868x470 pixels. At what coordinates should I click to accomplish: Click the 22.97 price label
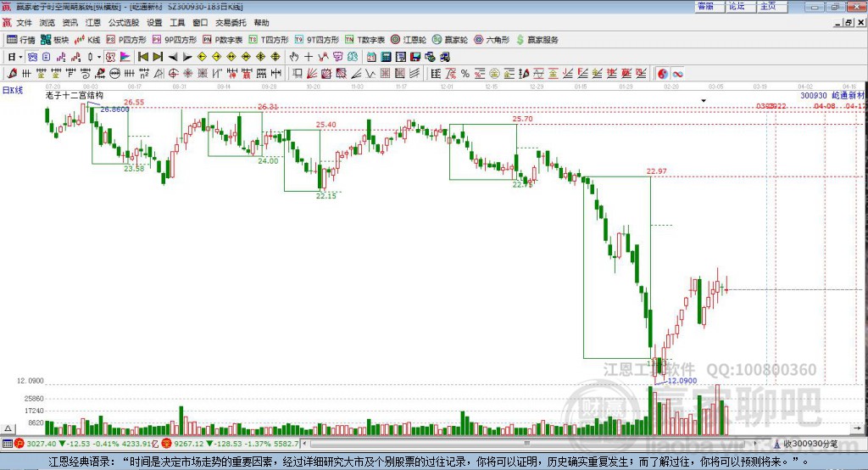coord(657,171)
